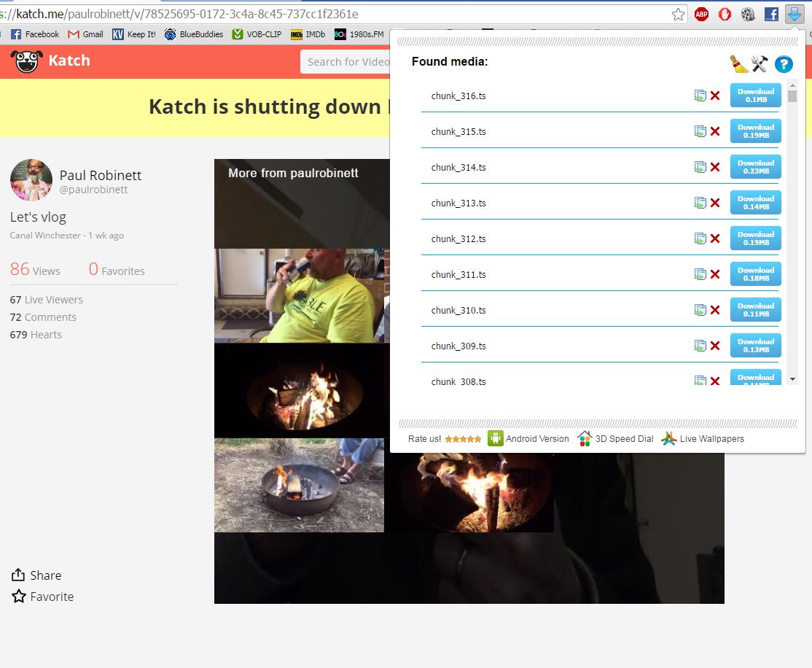Open the Facebook extension icon in toolbar
This screenshot has width=812, height=668.
[771, 15]
